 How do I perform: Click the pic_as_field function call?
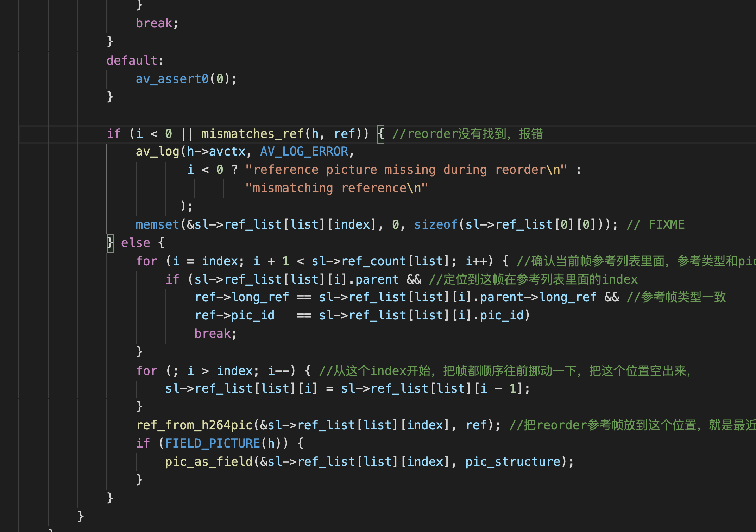coord(209,462)
